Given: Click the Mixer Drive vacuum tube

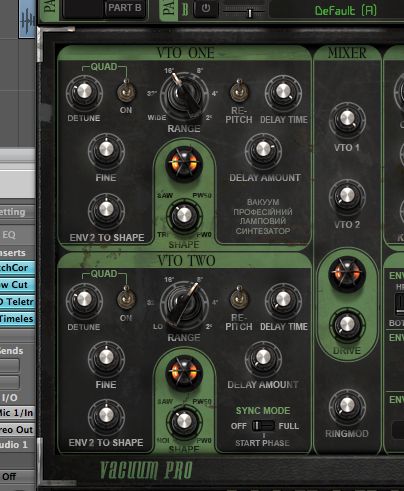Looking at the screenshot, I should point(347,273).
